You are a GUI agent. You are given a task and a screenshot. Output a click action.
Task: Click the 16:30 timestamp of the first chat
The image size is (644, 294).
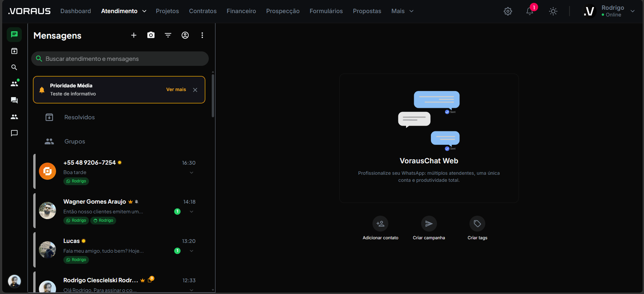(189, 163)
